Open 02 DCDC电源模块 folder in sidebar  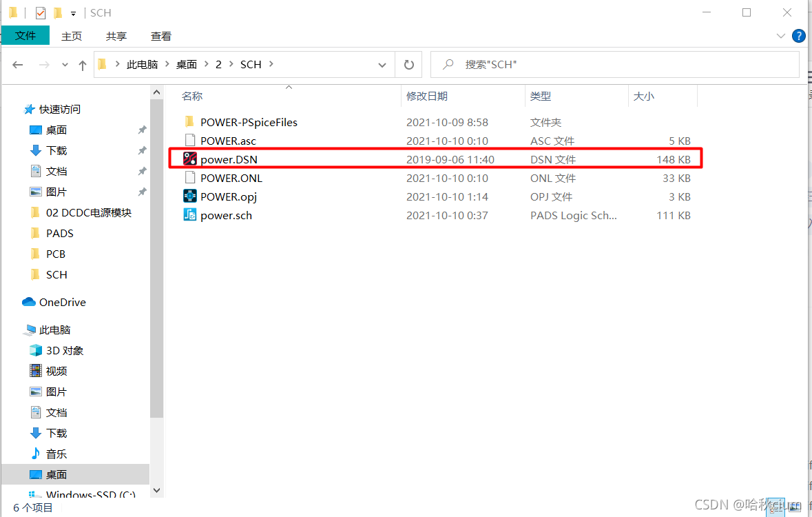click(81, 212)
